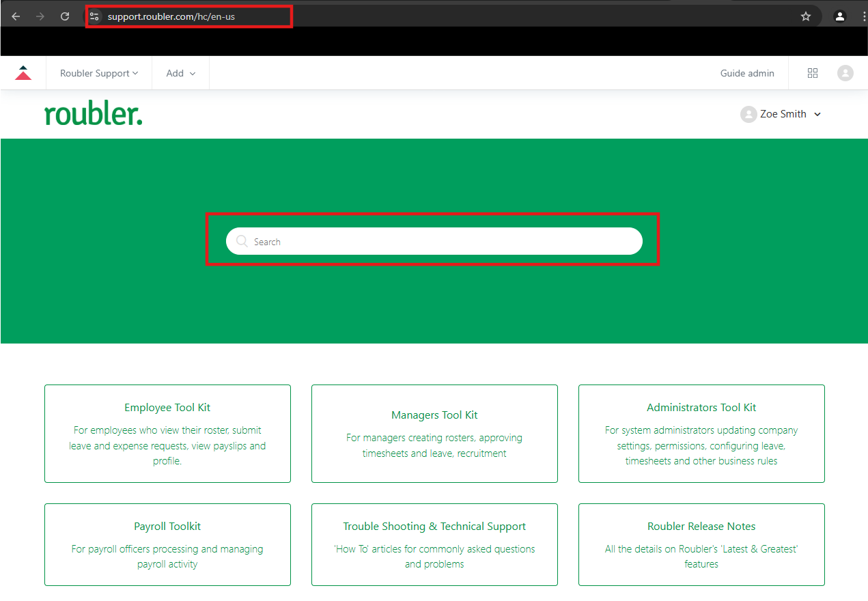Click 'For employees who view their roster' text
The height and width of the screenshot is (601, 868).
pos(167,445)
